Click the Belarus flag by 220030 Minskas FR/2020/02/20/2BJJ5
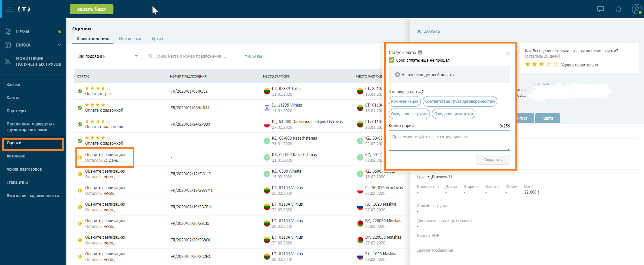644x265 pixels. (360, 224)
